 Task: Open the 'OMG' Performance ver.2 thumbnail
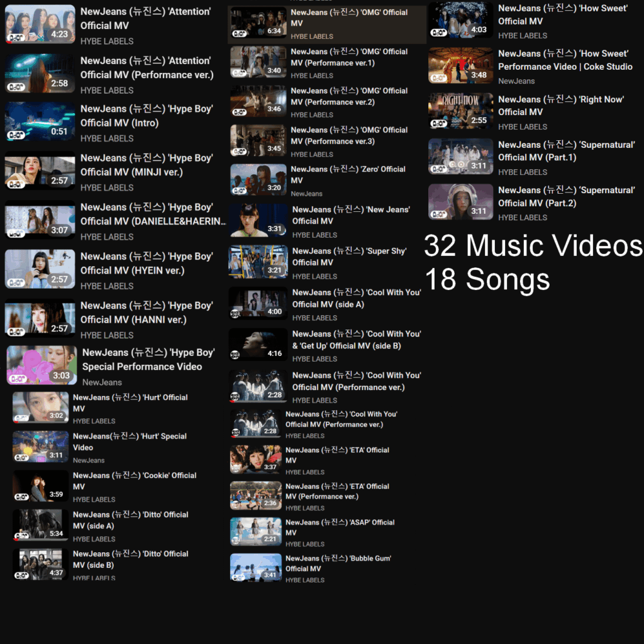pyautogui.click(x=258, y=101)
